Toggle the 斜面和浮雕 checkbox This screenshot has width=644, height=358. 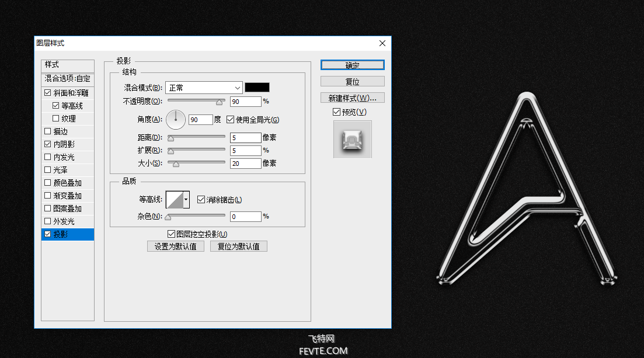point(47,93)
